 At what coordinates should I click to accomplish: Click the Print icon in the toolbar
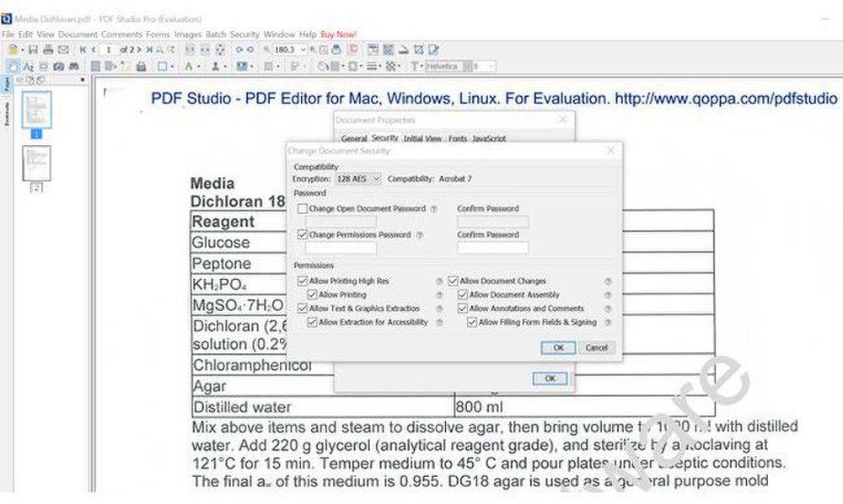(x=48, y=50)
